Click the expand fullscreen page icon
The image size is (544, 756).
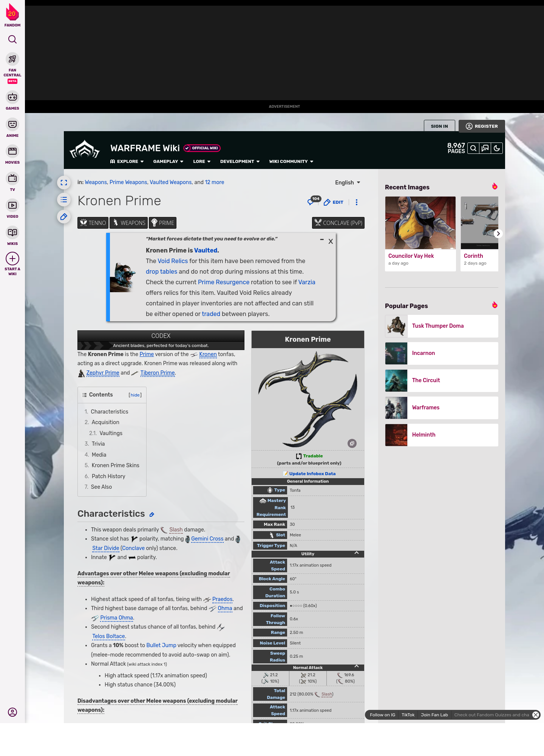tap(64, 183)
